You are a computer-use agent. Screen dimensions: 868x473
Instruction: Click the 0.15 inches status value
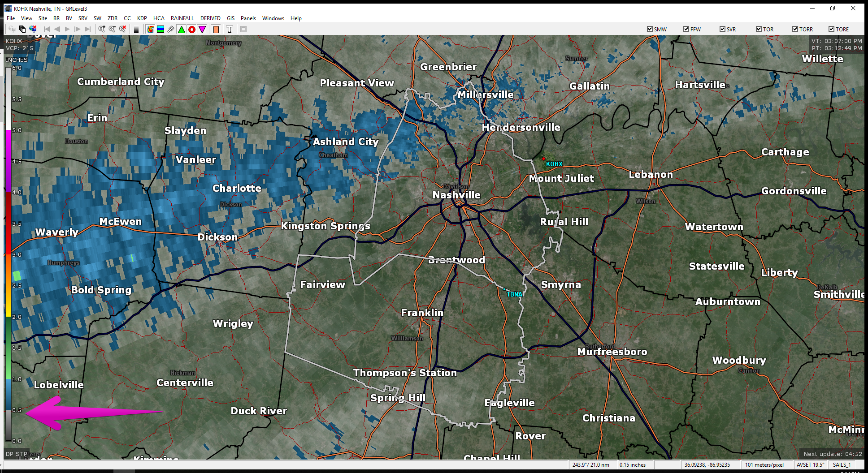[x=633, y=465]
